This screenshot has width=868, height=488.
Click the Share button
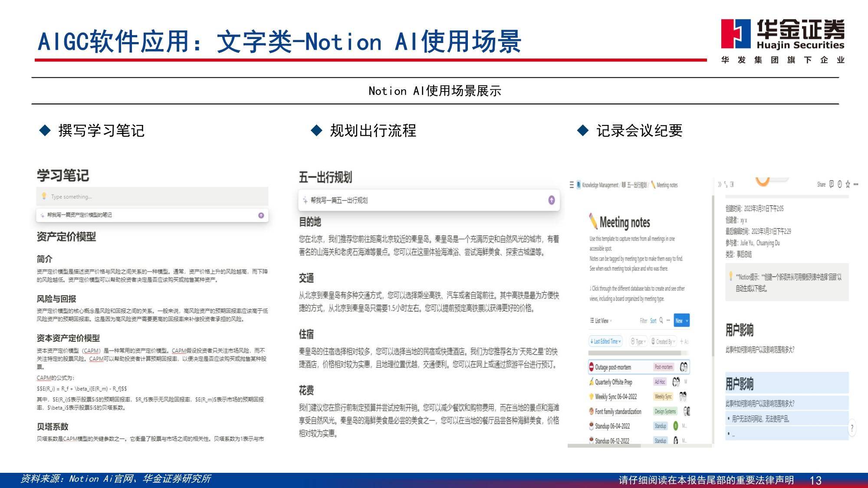(x=821, y=184)
